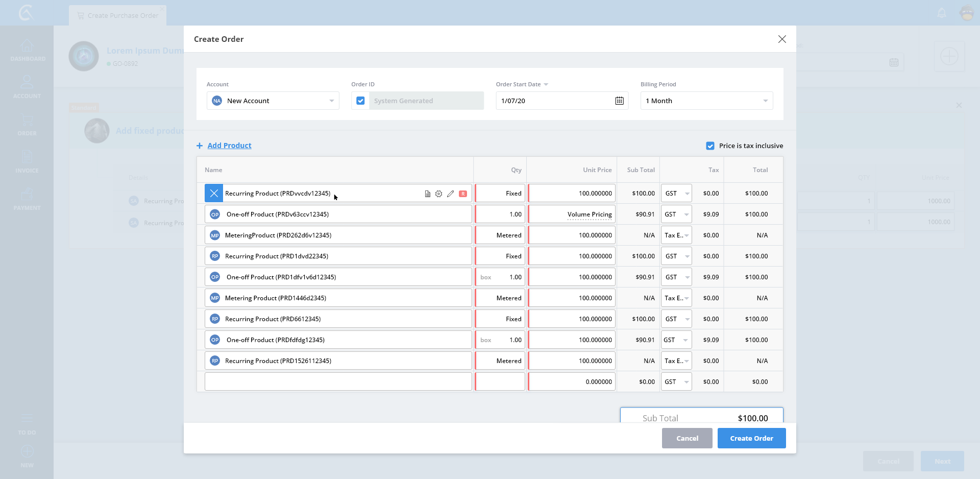Image resolution: width=980 pixels, height=479 pixels.
Task: Click the plus icon beside Add Product
Action: pyautogui.click(x=200, y=146)
